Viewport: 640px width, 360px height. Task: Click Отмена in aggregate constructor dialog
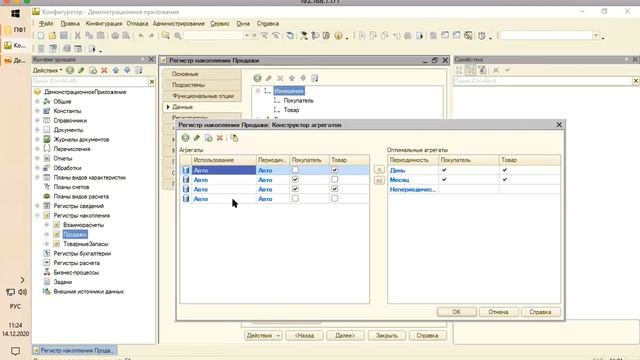coord(498,312)
